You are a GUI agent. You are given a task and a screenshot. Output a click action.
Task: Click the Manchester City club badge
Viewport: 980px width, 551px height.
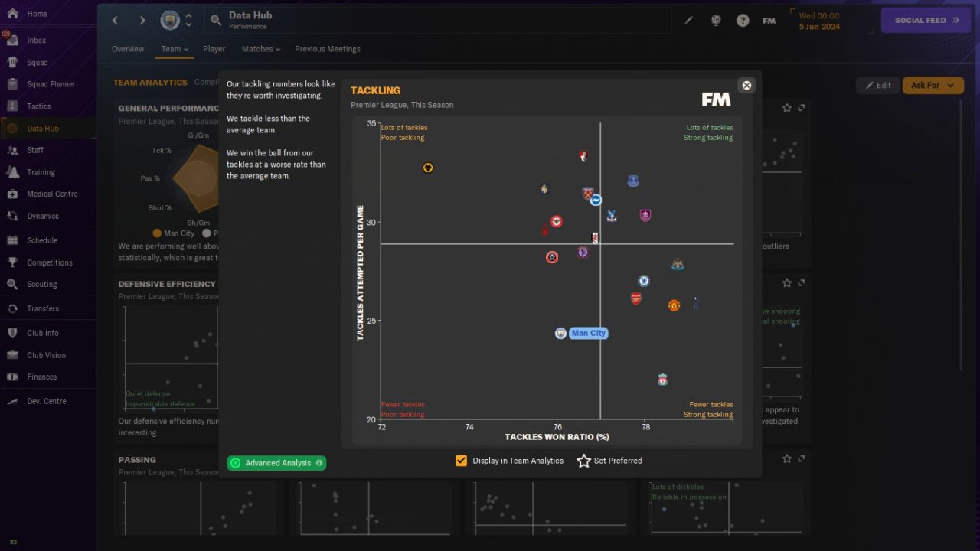[170, 20]
